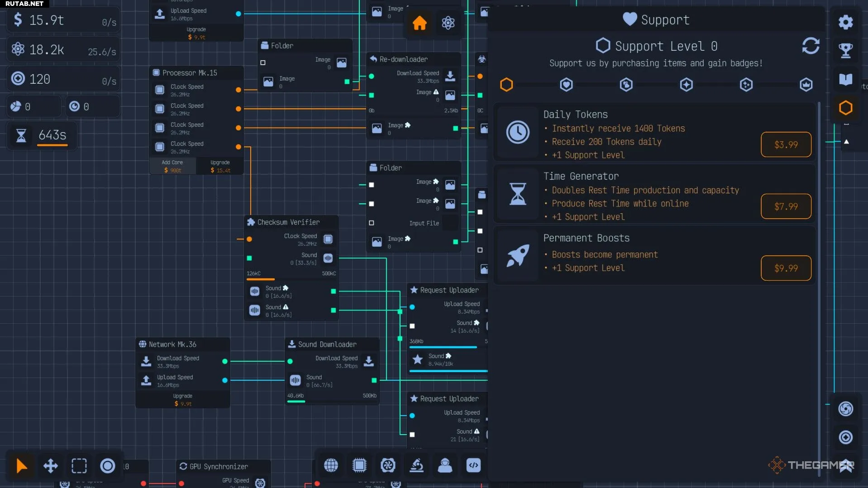
Task: Switch to the globe network category tab
Action: 331,465
